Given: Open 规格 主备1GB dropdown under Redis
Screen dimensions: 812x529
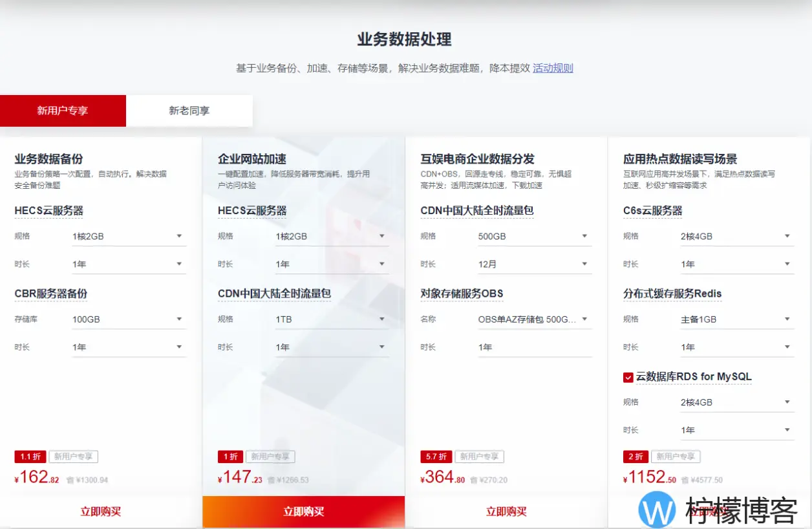Looking at the screenshot, I should 737,319.
